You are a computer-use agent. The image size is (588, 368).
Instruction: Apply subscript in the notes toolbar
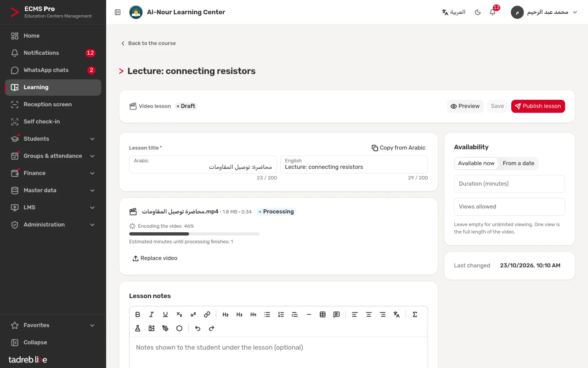click(x=179, y=315)
